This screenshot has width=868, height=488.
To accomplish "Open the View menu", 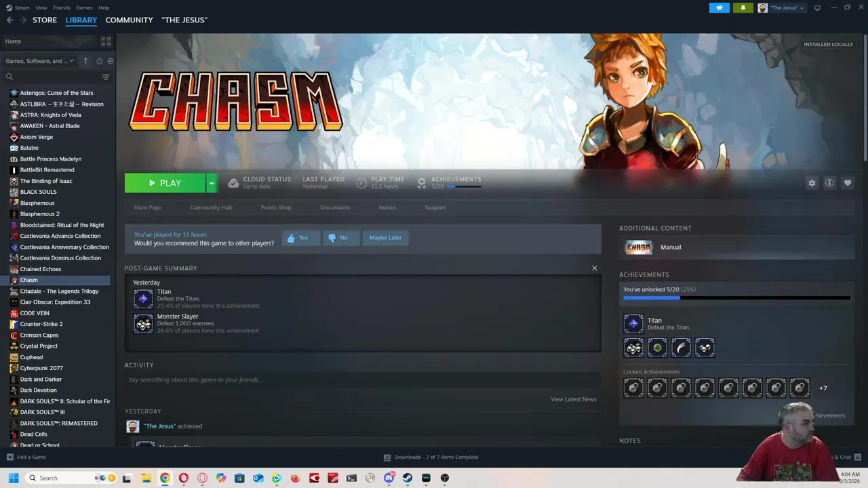I will 41,7.
